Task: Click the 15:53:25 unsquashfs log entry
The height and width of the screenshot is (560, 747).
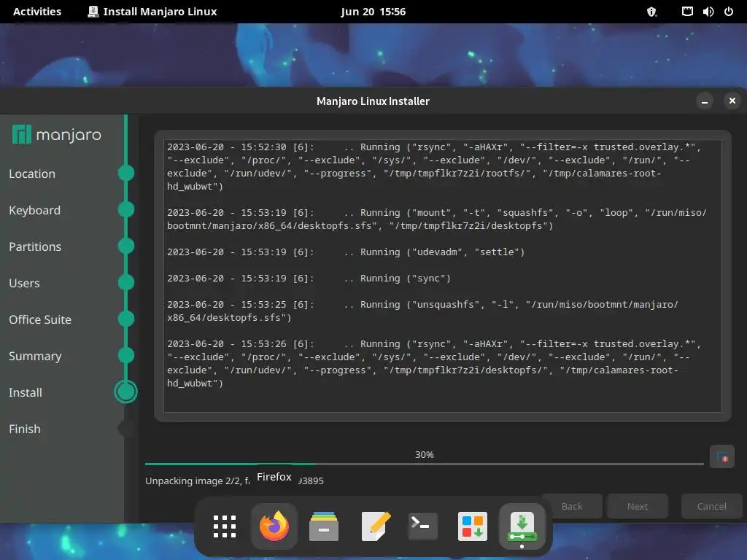Action: coord(422,311)
